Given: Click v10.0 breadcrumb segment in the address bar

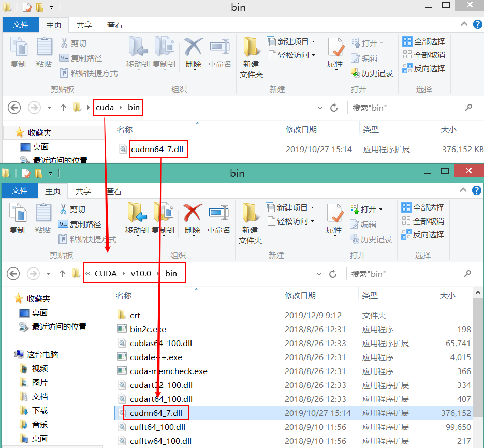Looking at the screenshot, I should tap(141, 274).
